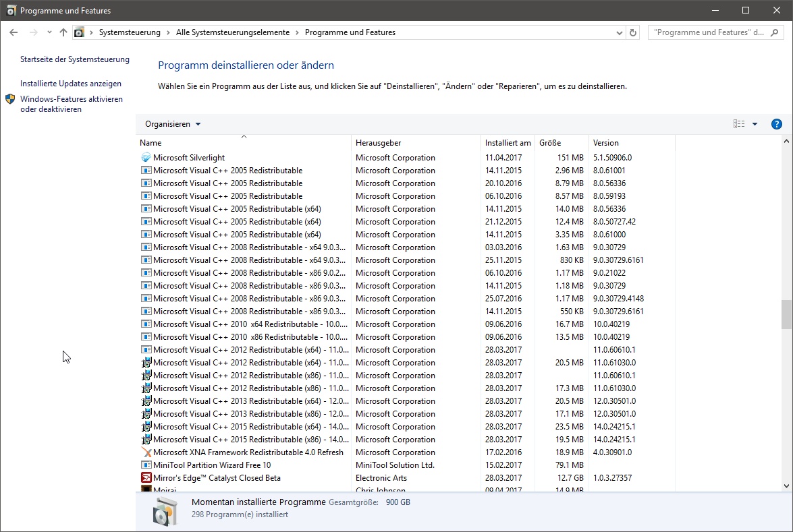Image resolution: width=793 pixels, height=532 pixels.
Task: Click the shield icon beside Windows-Features
Action: pyautogui.click(x=10, y=99)
